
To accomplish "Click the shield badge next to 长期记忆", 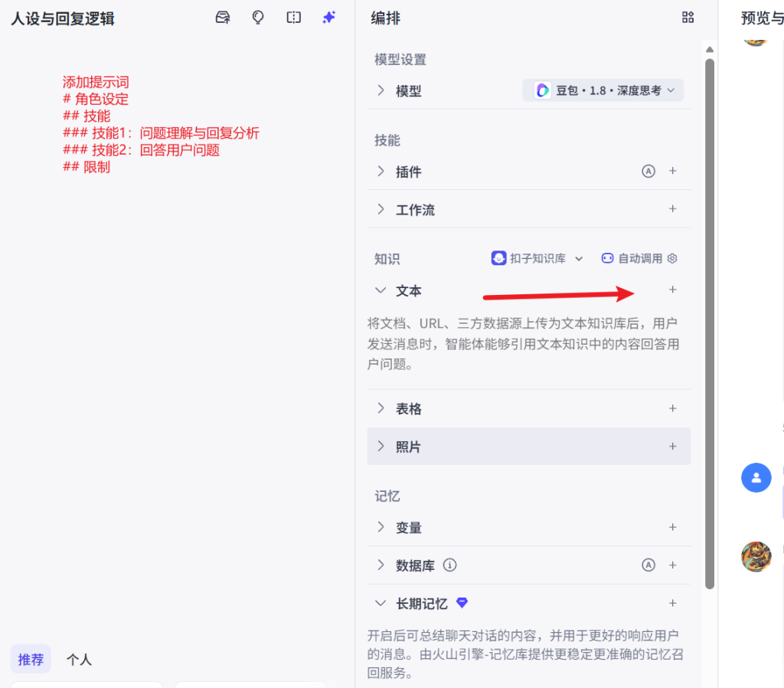I will (x=462, y=603).
